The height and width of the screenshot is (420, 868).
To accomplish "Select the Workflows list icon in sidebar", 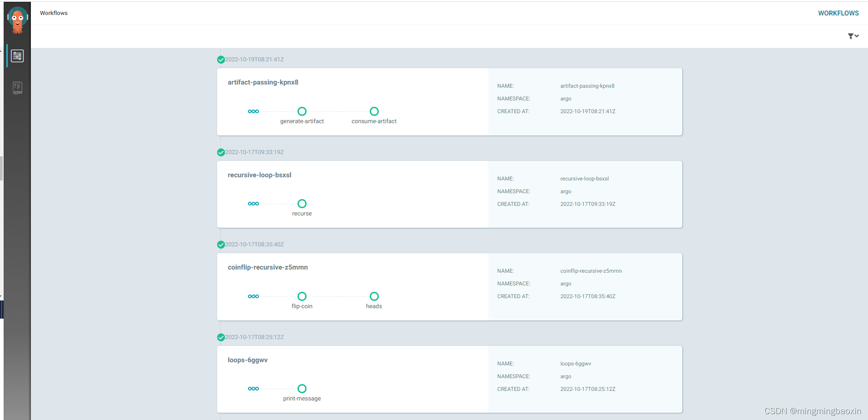I will pyautogui.click(x=17, y=55).
